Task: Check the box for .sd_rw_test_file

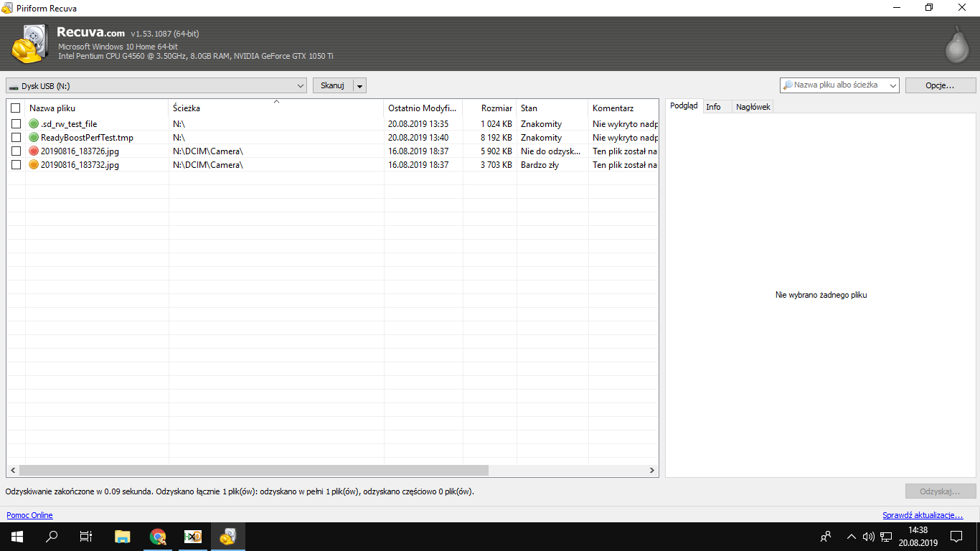Action: tap(16, 124)
